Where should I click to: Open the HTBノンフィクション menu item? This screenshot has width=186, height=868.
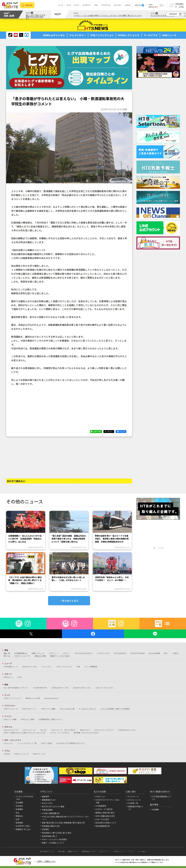point(102,35)
